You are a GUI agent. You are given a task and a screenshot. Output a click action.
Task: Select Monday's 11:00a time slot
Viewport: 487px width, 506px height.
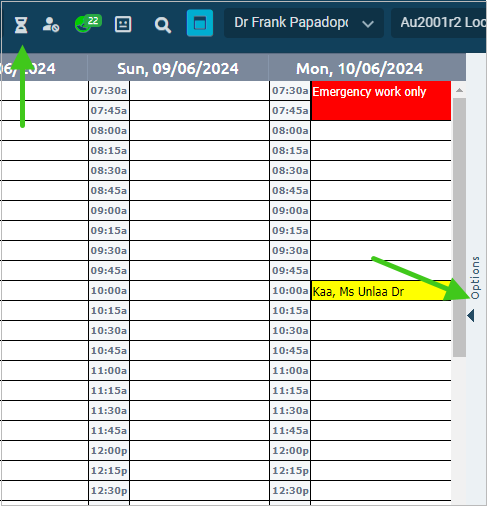pos(381,371)
